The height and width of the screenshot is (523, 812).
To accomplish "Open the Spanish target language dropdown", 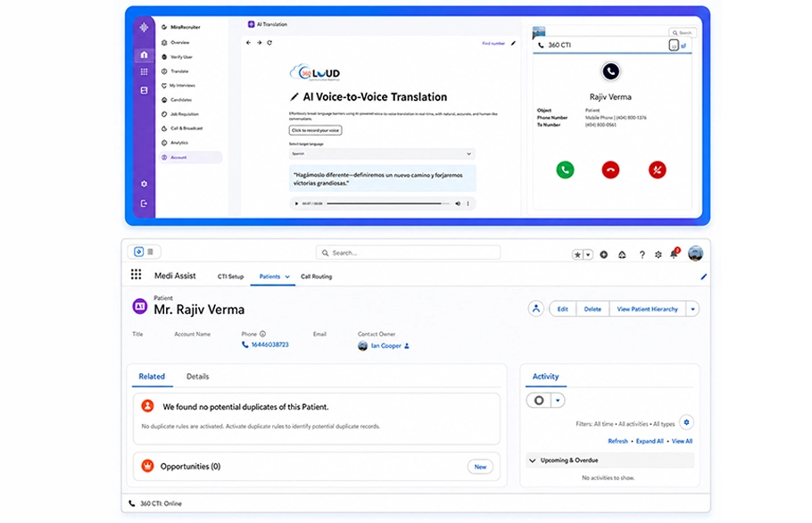I will click(x=382, y=154).
